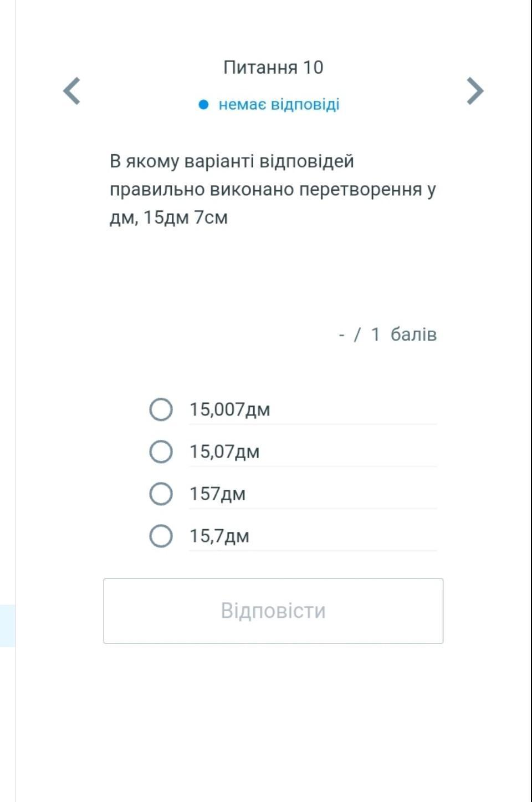
Task: Go to next question with right chevron
Action: tap(475, 90)
